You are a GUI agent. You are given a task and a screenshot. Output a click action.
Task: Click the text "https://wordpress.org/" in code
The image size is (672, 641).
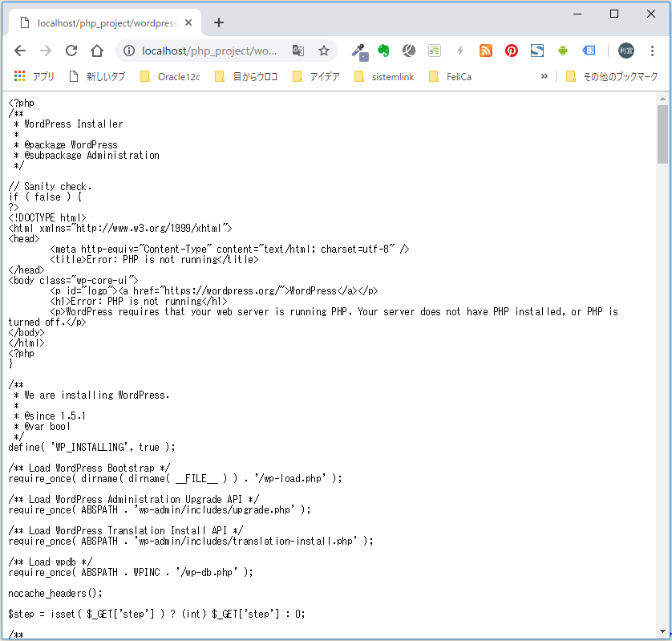[x=222, y=290]
